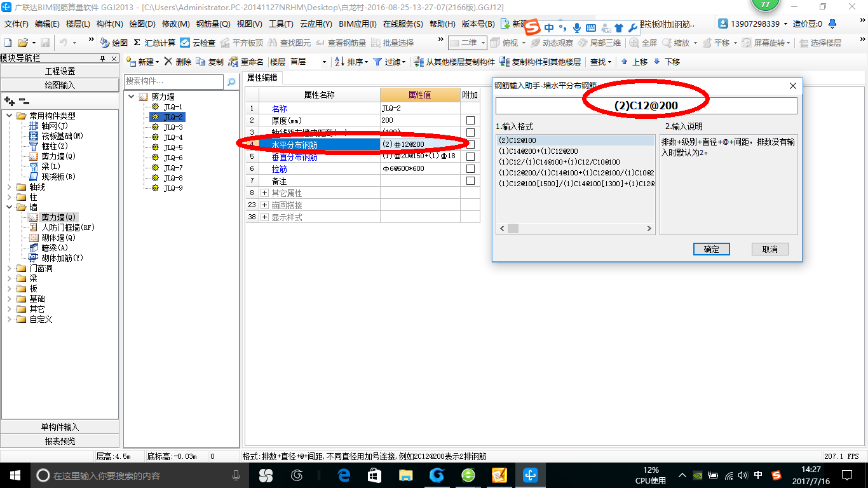Open the 钢筋量(Q) menu
This screenshot has width=868, height=488.
click(x=213, y=24)
